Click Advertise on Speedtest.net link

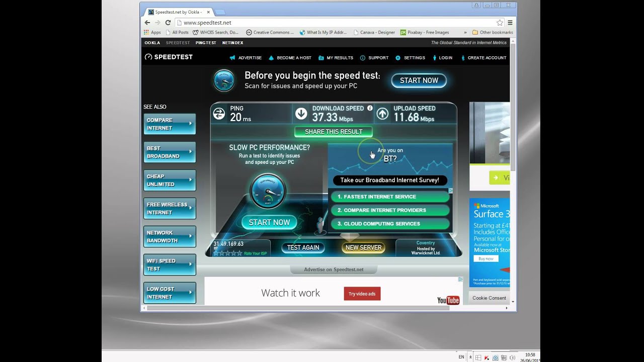coord(334,269)
